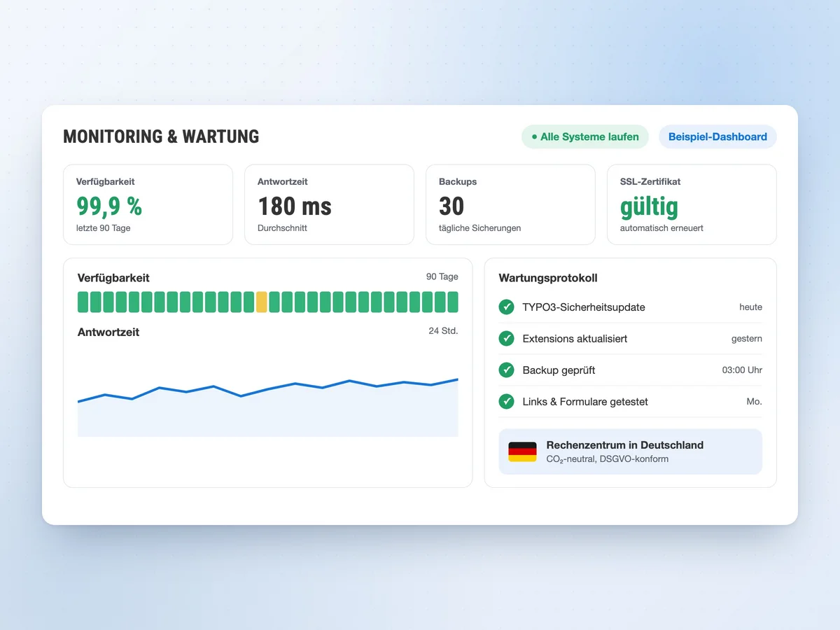Image resolution: width=840 pixels, height=630 pixels.
Task: Click the Alle Systeme laufen status badge
Action: [585, 136]
